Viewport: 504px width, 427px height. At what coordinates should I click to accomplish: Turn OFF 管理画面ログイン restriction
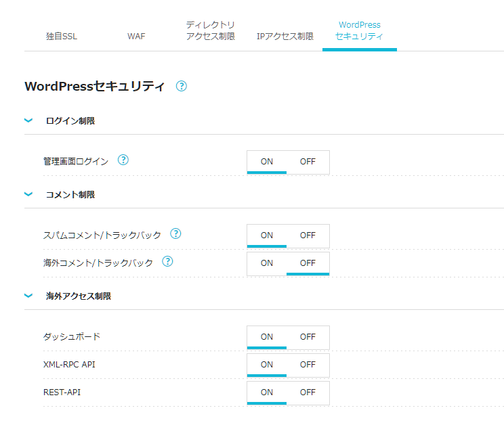[308, 162]
